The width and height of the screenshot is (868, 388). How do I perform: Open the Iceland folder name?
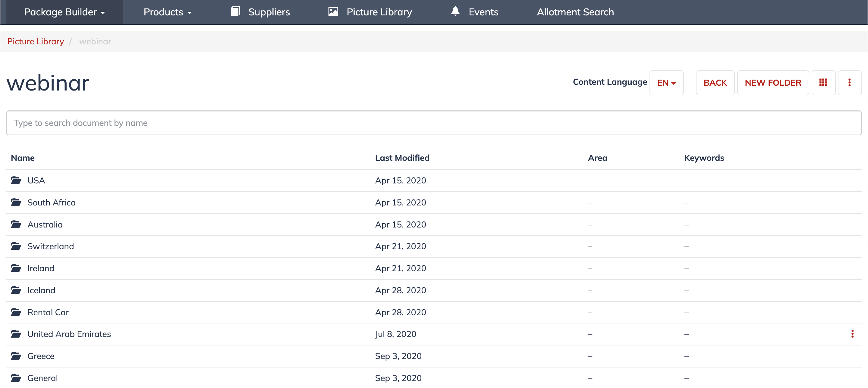click(41, 290)
